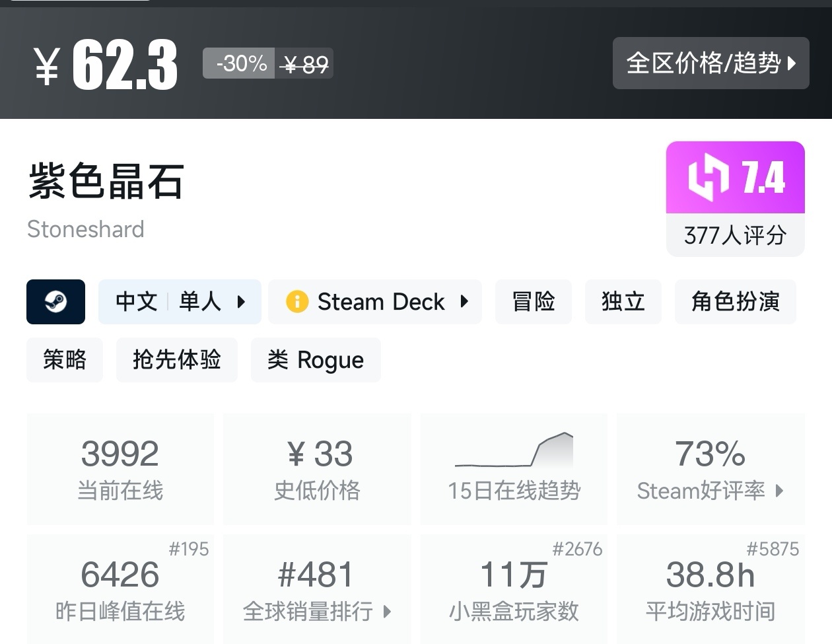832x644 pixels.
Task: Select the 角色扮演 genre tag
Action: tap(735, 302)
